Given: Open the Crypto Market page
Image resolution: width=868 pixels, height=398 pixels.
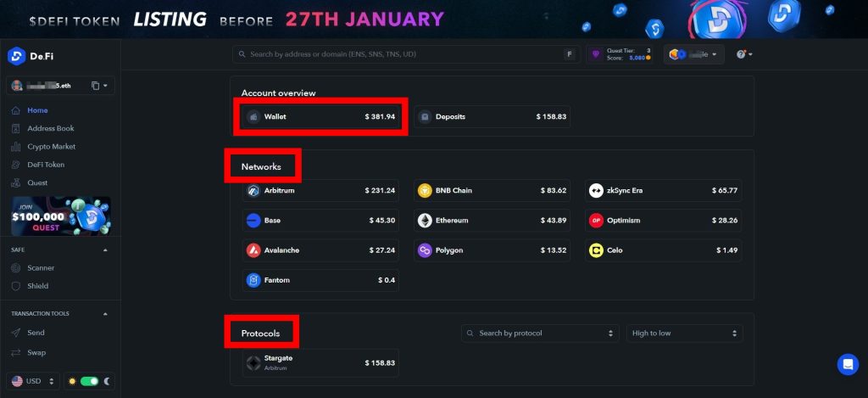Looking at the screenshot, I should coord(51,147).
